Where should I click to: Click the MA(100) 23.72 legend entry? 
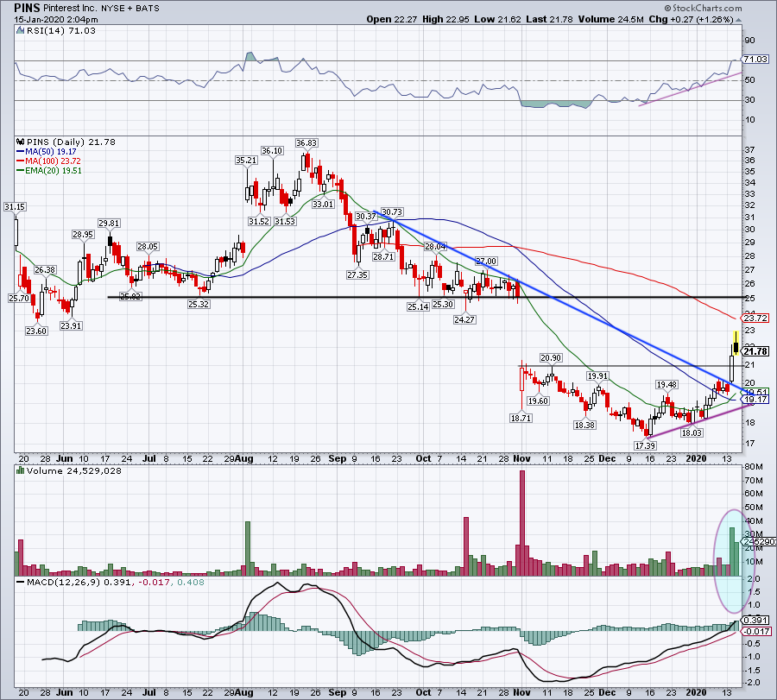[48, 161]
